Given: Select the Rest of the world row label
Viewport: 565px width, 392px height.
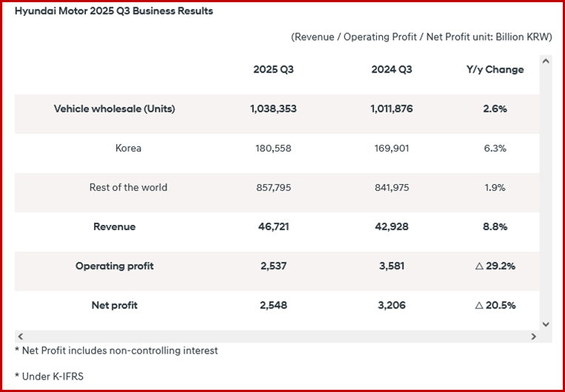Looking at the screenshot, I should point(128,187).
